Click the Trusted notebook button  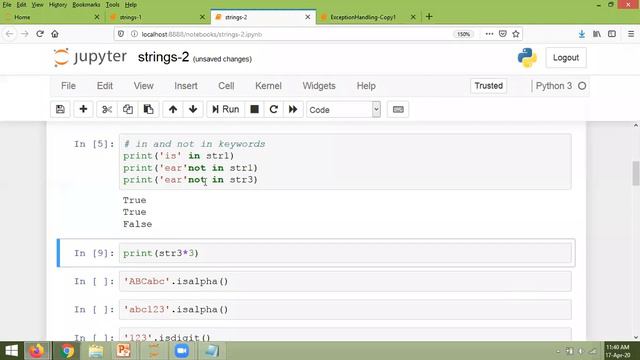click(x=489, y=86)
